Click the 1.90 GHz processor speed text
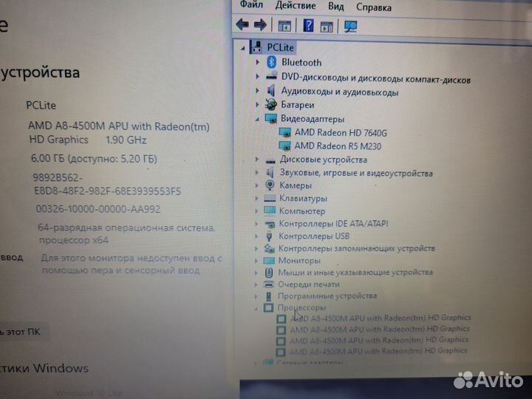532x399 pixels. pos(126,140)
